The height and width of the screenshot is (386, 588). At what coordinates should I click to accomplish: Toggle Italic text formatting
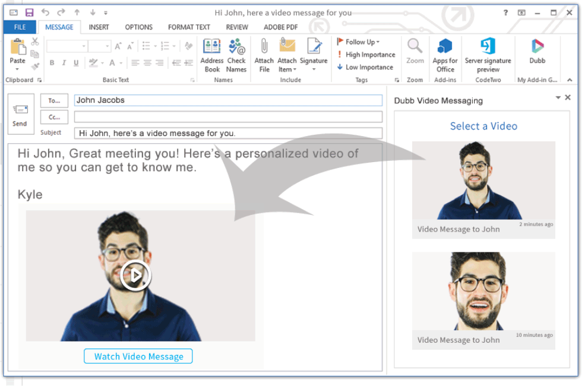[64, 63]
